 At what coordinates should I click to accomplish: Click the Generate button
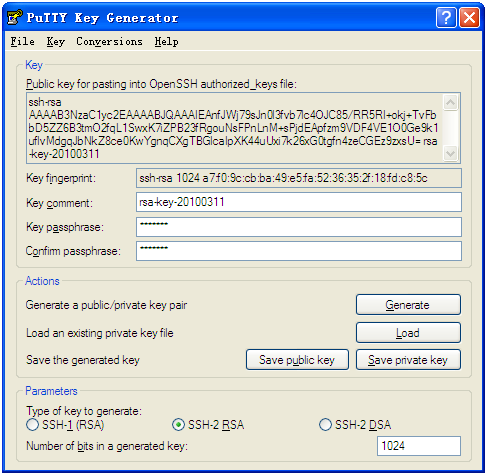[408, 305]
